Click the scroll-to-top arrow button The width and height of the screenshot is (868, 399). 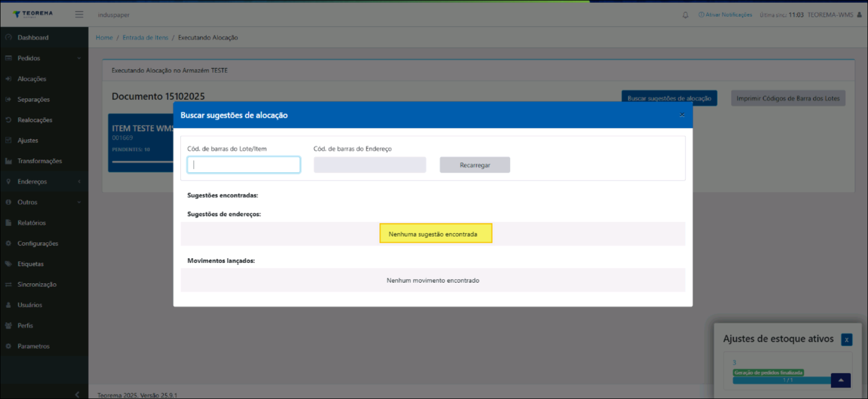pyautogui.click(x=840, y=380)
